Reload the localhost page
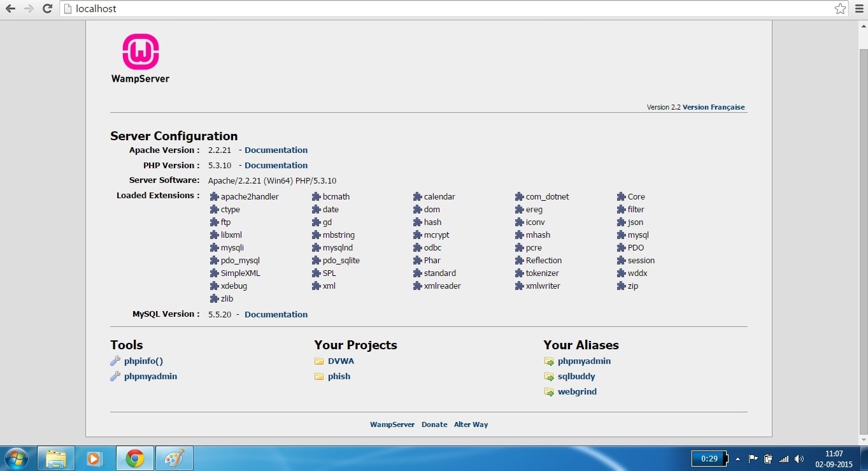 (x=47, y=9)
